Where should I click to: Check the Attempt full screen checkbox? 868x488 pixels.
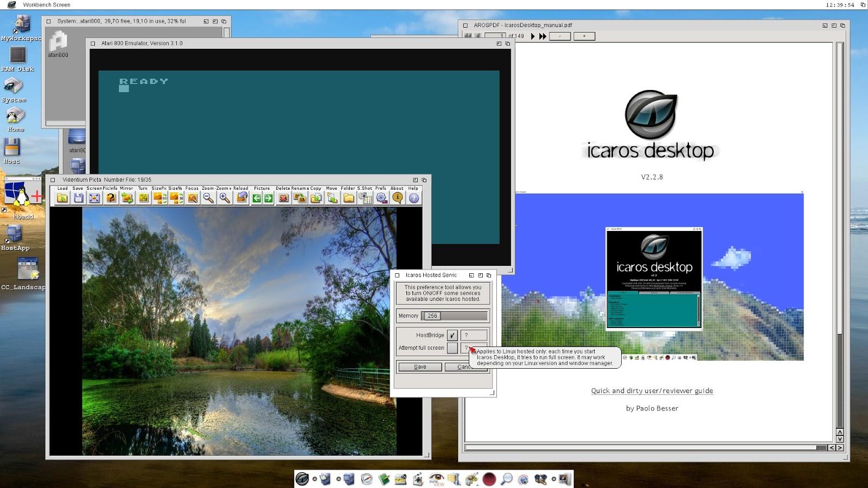point(452,348)
